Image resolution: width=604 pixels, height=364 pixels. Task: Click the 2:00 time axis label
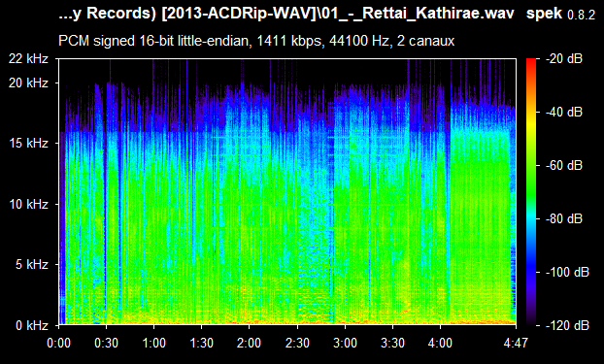tap(249, 343)
